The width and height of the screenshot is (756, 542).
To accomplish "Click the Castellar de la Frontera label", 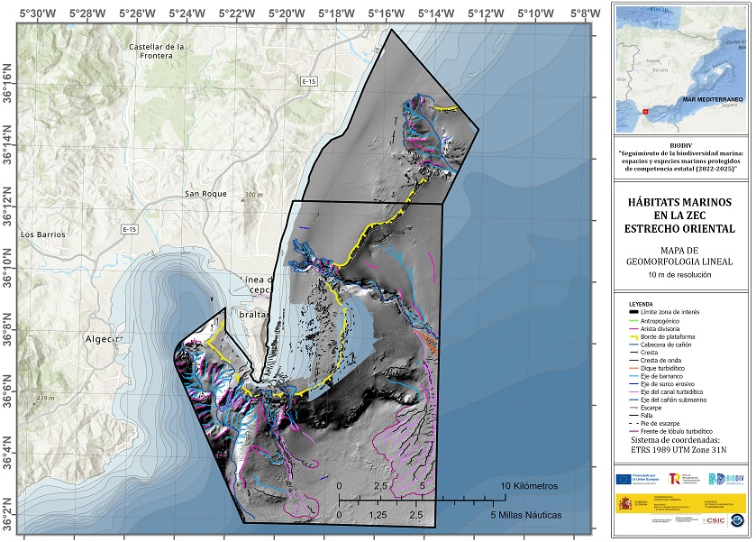I will pos(156,51).
